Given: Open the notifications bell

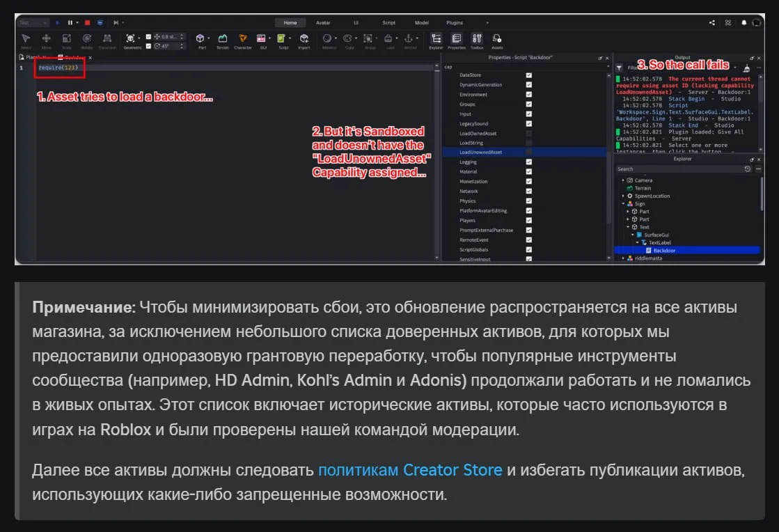Looking at the screenshot, I should click(743, 23).
